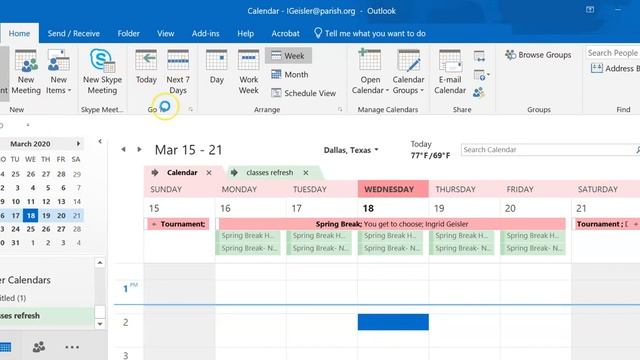Open Go To group dialog launcher
The image size is (640, 360).
191,109
